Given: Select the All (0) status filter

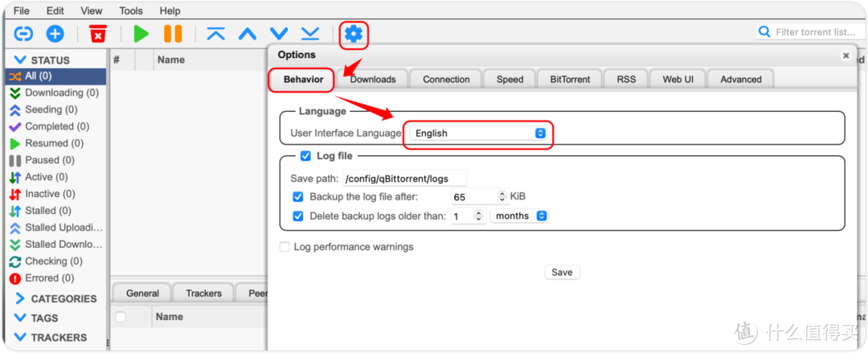Looking at the screenshot, I should coord(55,76).
